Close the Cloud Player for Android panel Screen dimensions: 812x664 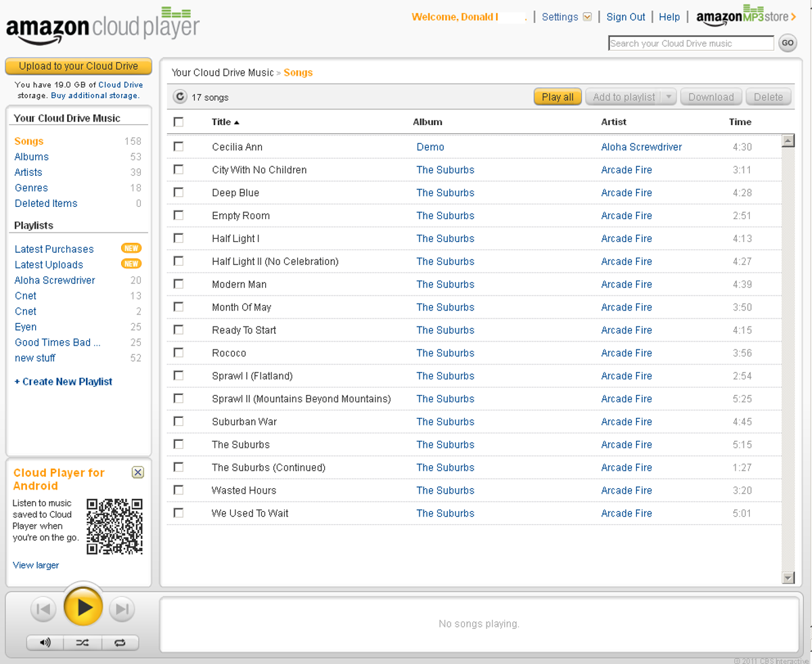coord(137,473)
